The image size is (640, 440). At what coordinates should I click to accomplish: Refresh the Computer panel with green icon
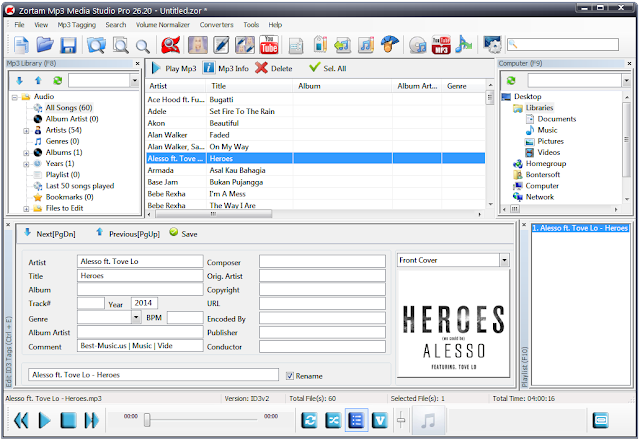tap(511, 80)
